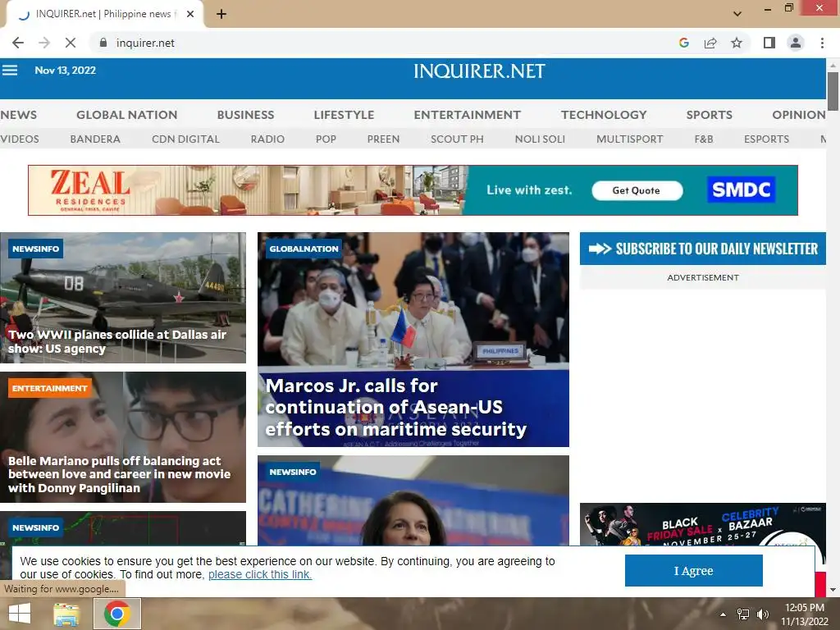Click the browser forward arrow
This screenshot has height=630, width=840.
pos(44,43)
